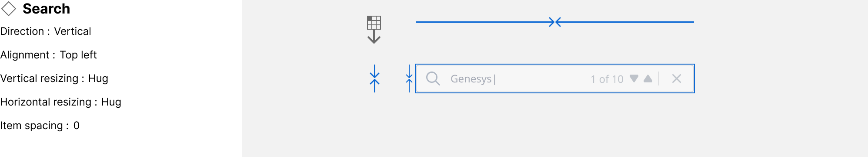This screenshot has width=868, height=157.
Task: Go to previous result with up triangle
Action: (x=648, y=78)
